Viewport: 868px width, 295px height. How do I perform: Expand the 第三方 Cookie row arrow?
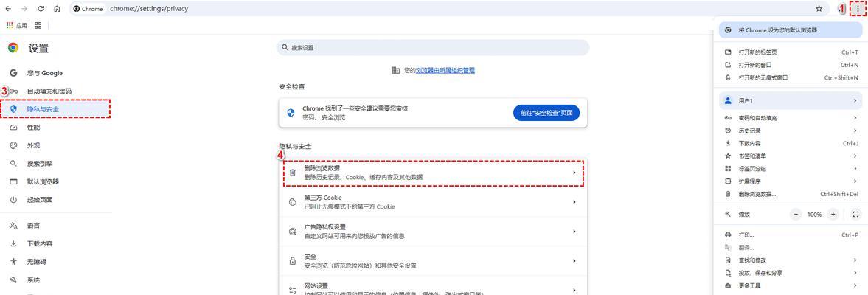click(x=574, y=202)
